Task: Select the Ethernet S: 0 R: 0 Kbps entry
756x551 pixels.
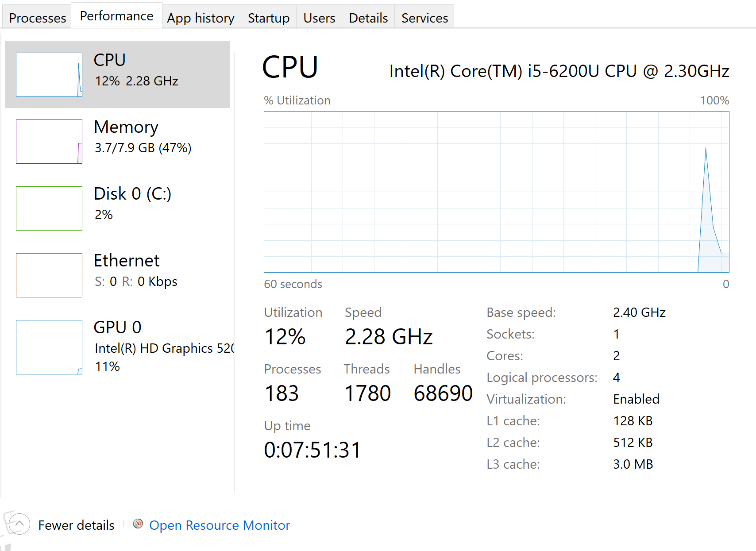Action: [x=136, y=281]
